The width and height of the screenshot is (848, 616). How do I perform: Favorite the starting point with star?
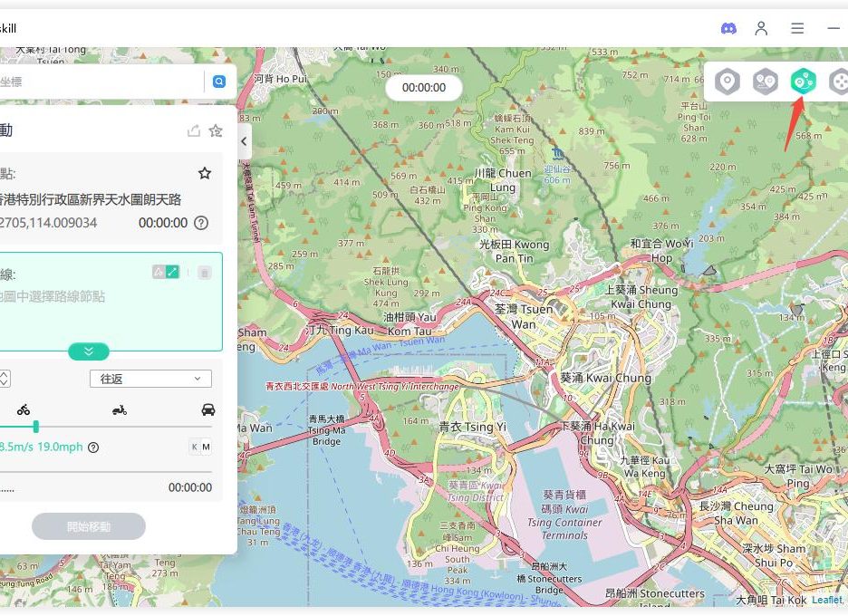(x=205, y=173)
